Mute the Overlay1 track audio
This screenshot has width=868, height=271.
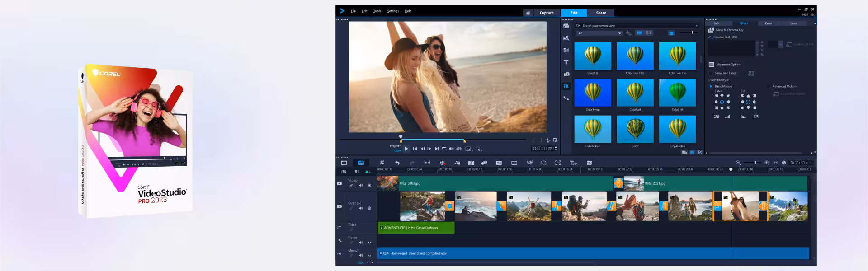point(361,208)
